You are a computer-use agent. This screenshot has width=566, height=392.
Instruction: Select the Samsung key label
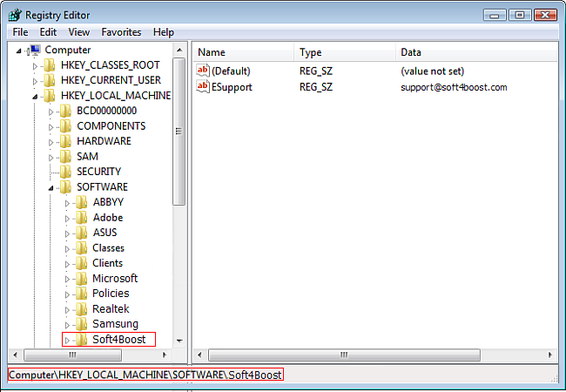coord(115,324)
